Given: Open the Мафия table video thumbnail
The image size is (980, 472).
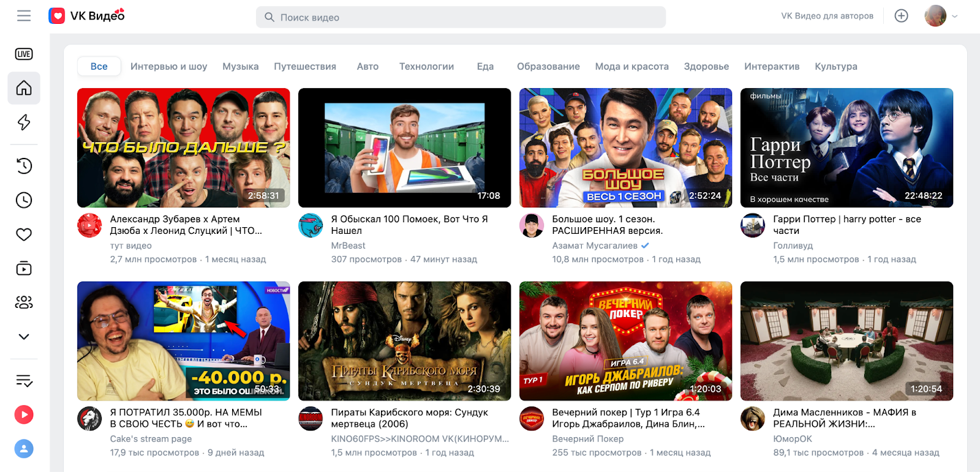Looking at the screenshot, I should coord(846,341).
